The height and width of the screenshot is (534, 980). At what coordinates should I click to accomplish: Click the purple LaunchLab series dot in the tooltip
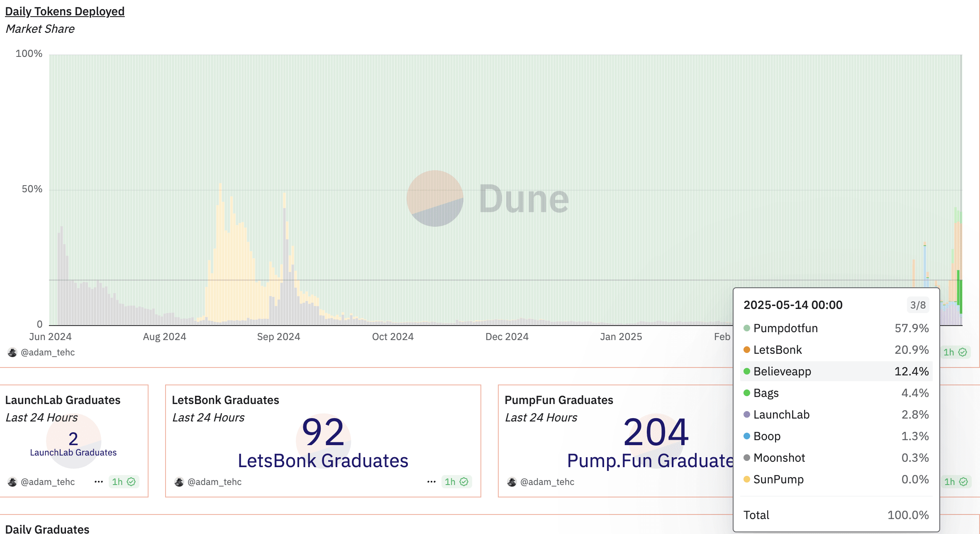click(747, 414)
